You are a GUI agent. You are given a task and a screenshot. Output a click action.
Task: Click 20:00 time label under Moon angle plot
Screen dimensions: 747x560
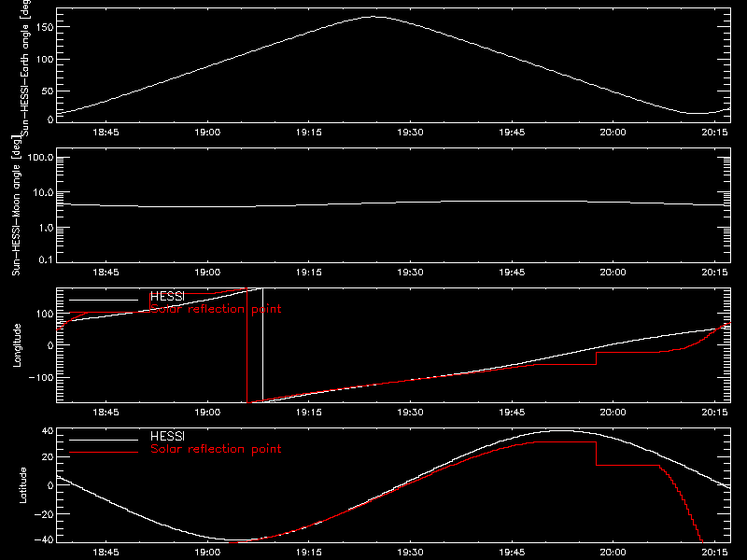(613, 273)
